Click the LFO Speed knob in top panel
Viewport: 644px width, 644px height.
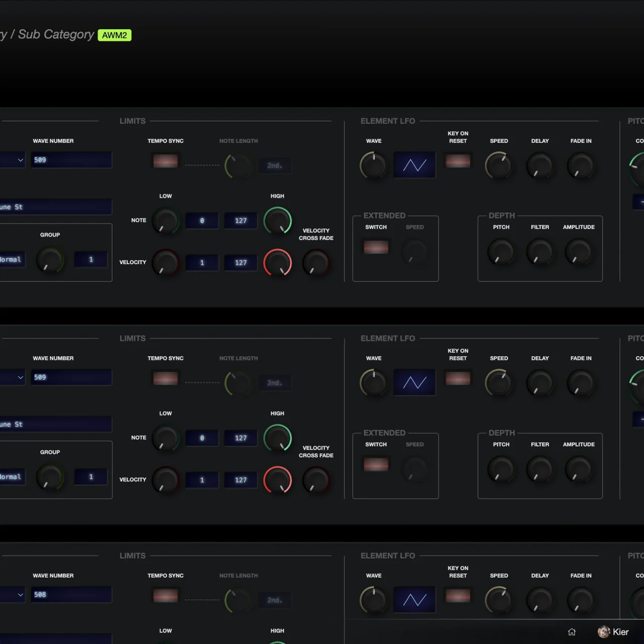pos(499,166)
